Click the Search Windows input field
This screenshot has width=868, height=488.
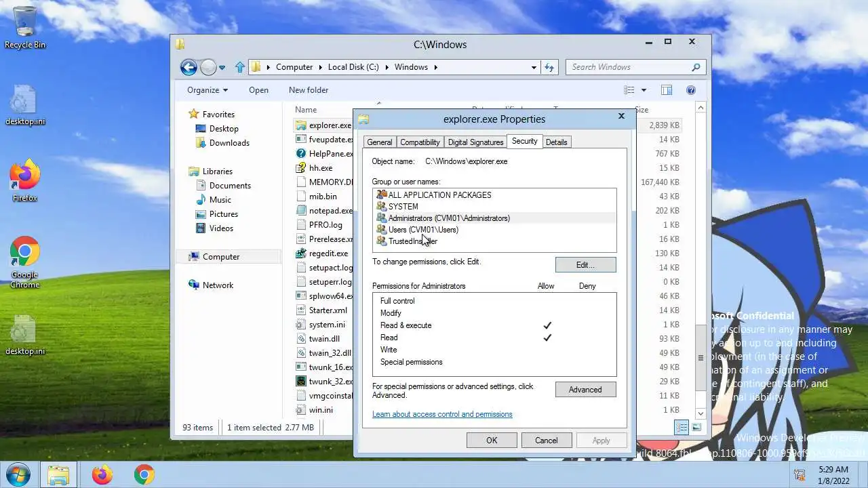tap(627, 67)
